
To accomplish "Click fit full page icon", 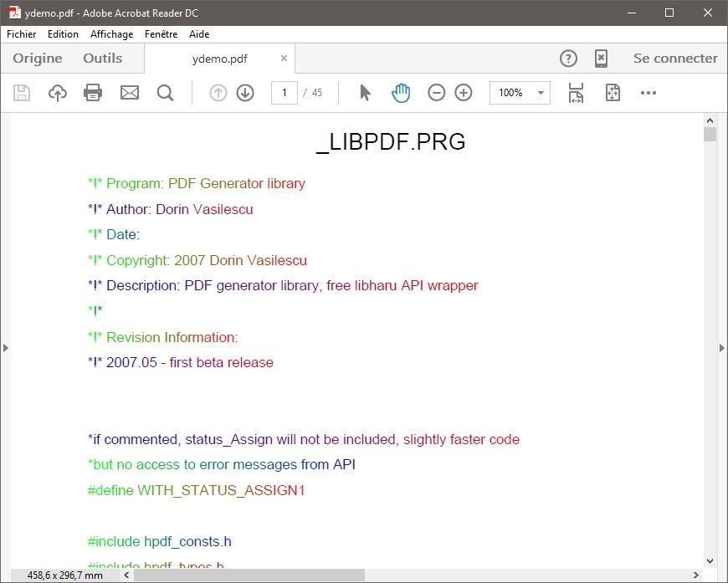I will (613, 93).
